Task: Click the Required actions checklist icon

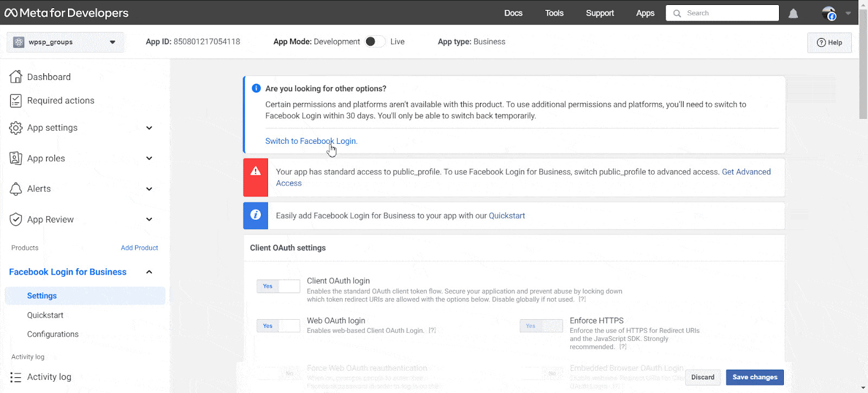Action: click(16, 100)
